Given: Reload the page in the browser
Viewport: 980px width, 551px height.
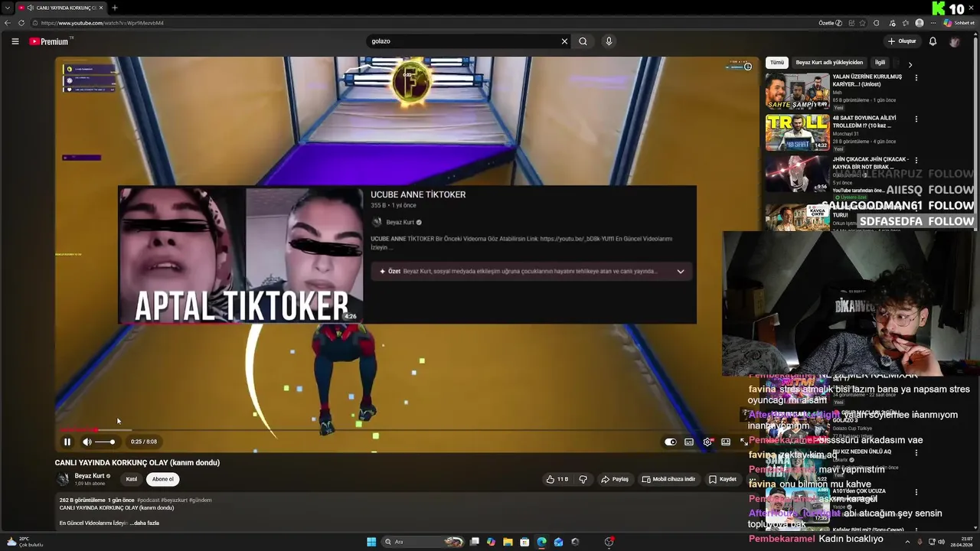Looking at the screenshot, I should 21,23.
